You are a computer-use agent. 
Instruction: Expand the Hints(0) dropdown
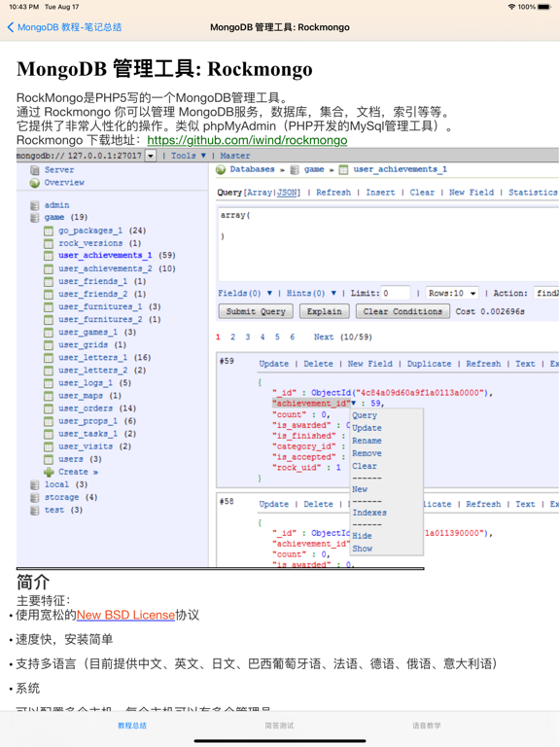311,293
